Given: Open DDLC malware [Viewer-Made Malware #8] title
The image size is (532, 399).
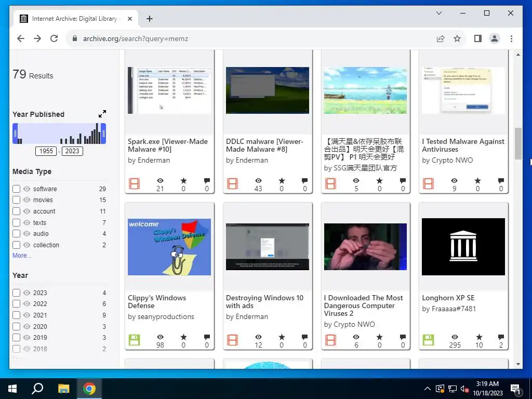Looking at the screenshot, I should [264, 145].
